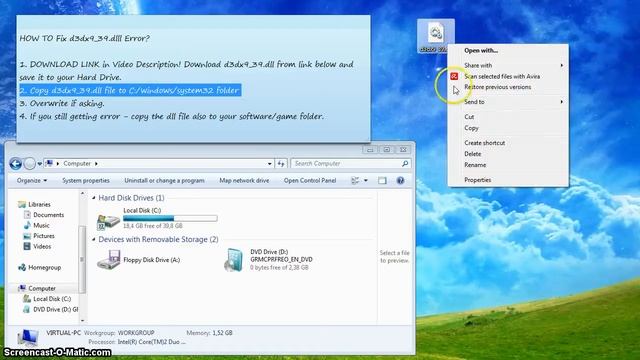The width and height of the screenshot is (640, 360).
Task: Select DVD Drive (D:) in navigation tree
Action: pos(56,310)
